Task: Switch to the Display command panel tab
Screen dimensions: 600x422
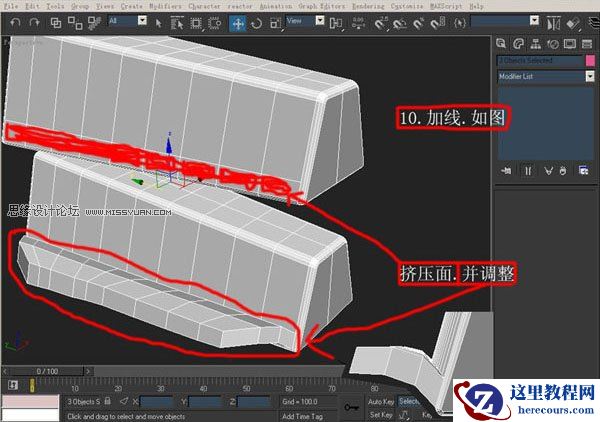Action: click(x=570, y=44)
